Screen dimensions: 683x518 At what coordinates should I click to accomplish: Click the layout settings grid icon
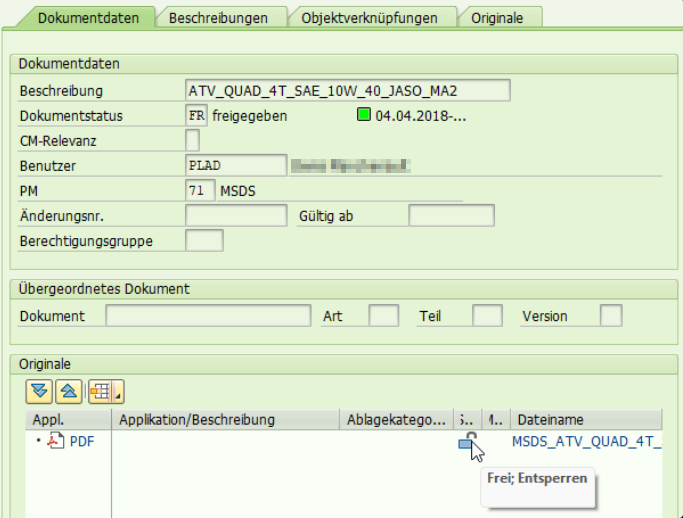coord(100,391)
